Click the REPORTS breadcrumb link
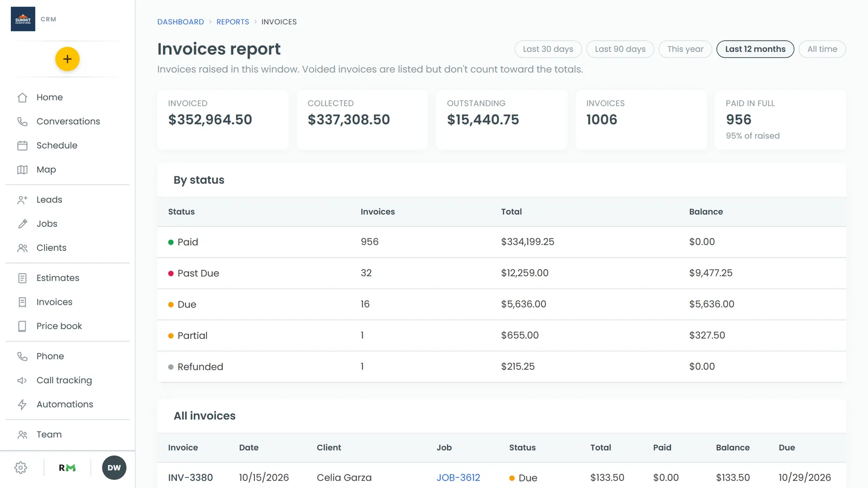The image size is (868, 488). (233, 22)
